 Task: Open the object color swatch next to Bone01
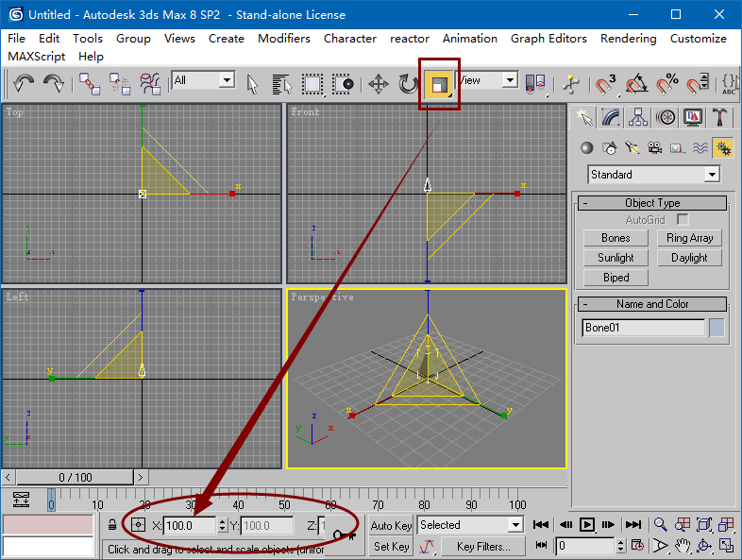click(x=717, y=328)
